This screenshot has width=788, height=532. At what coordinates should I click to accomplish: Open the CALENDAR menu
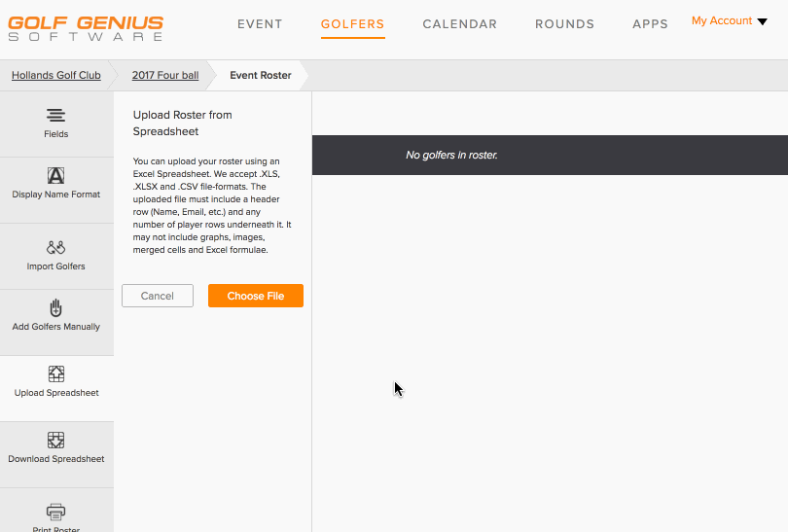460,24
